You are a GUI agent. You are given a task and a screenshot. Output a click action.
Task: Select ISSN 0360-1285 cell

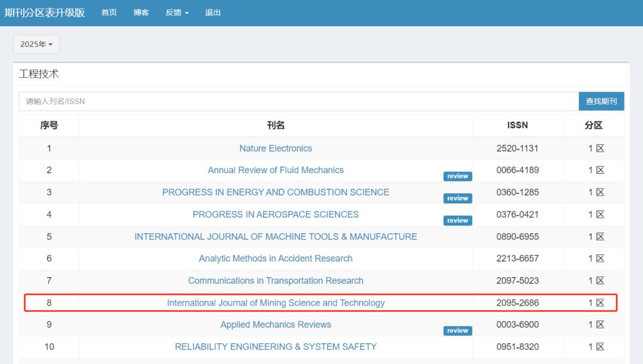517,192
